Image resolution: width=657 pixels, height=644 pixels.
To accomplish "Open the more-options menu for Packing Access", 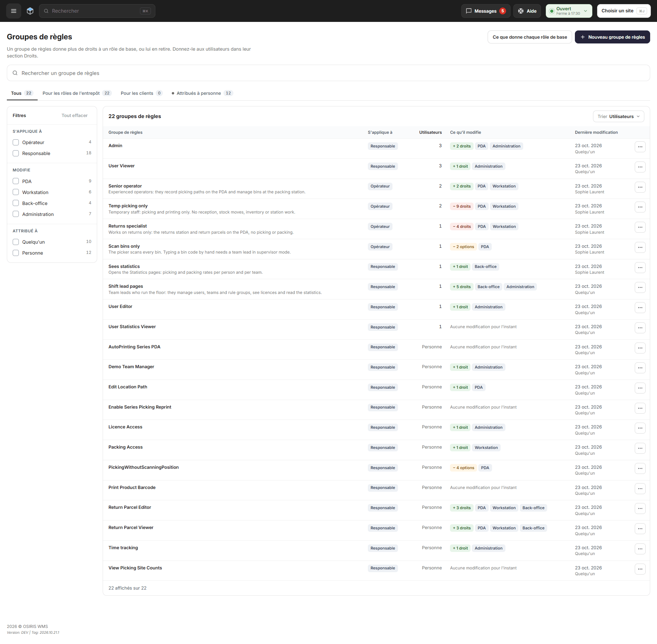I will 640,448.
